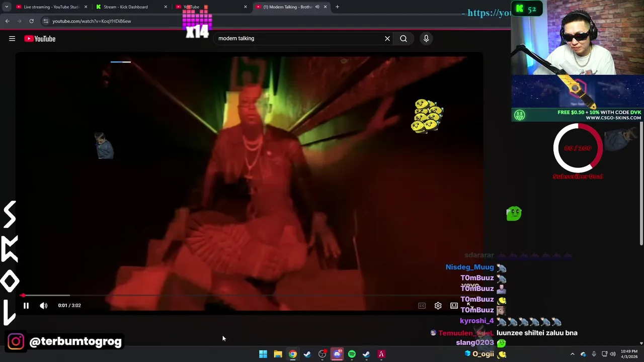Click the '@terbumtogrog' Instagram handle
Image resolution: width=644 pixels, height=362 pixels.
pyautogui.click(x=75, y=341)
